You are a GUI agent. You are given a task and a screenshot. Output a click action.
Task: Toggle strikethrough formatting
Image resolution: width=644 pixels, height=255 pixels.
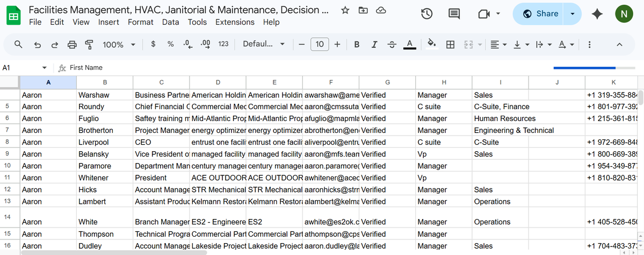coord(392,44)
